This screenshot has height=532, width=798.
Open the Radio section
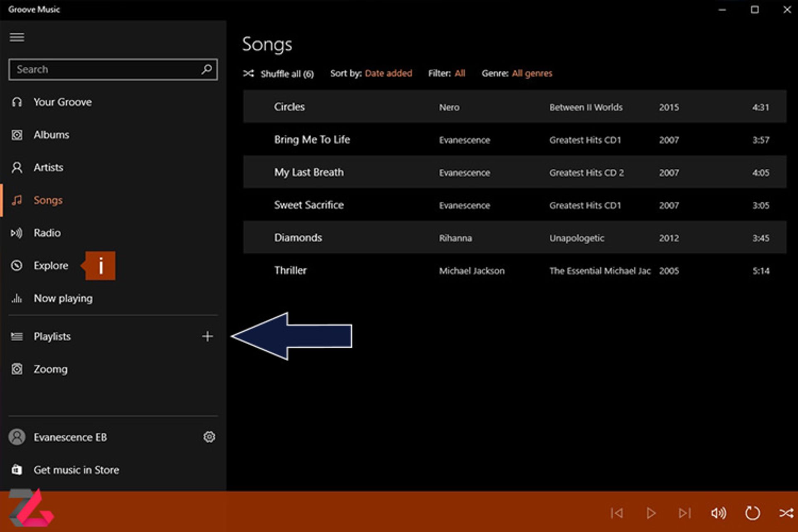(x=47, y=233)
